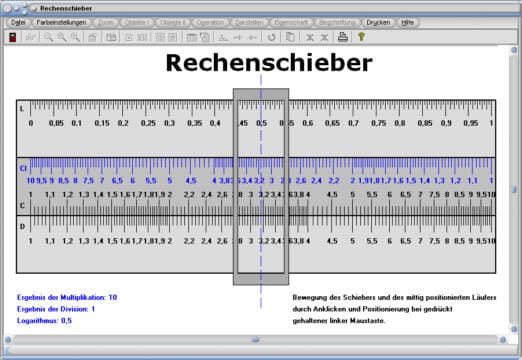Click the 0,95 mark on L scale
Screen dimensions: 522x360
point(471,123)
